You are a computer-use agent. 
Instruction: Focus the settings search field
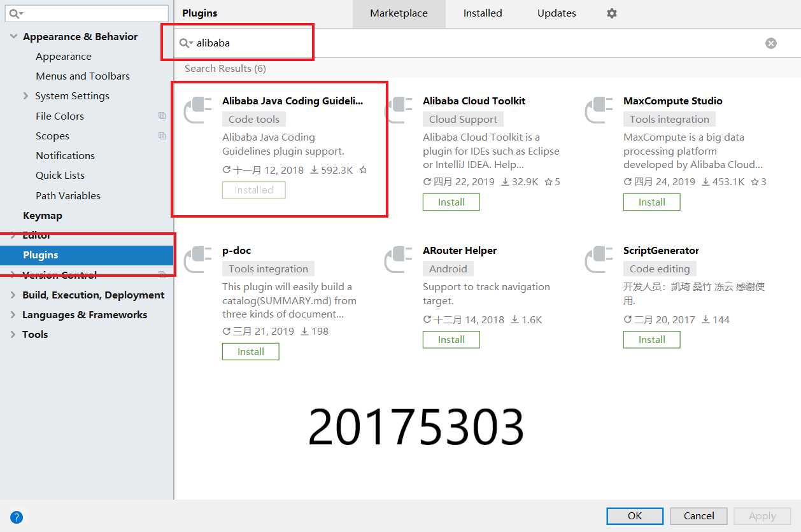tap(88, 13)
